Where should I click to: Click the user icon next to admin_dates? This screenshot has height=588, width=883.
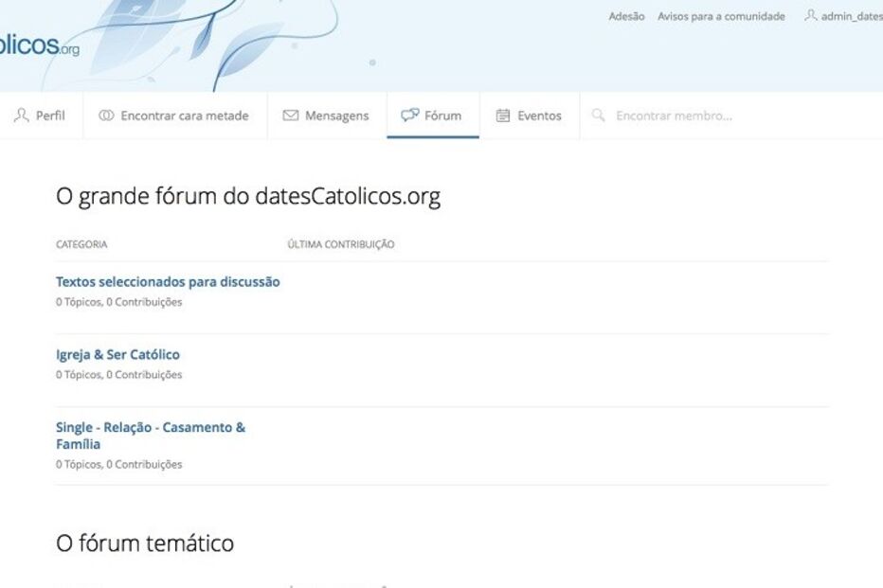coord(811,15)
